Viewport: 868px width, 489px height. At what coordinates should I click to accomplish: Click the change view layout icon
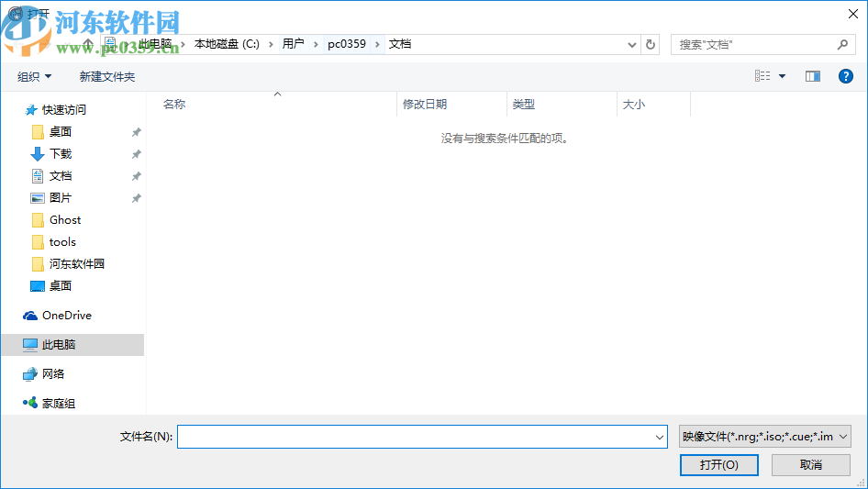pyautogui.click(x=762, y=76)
